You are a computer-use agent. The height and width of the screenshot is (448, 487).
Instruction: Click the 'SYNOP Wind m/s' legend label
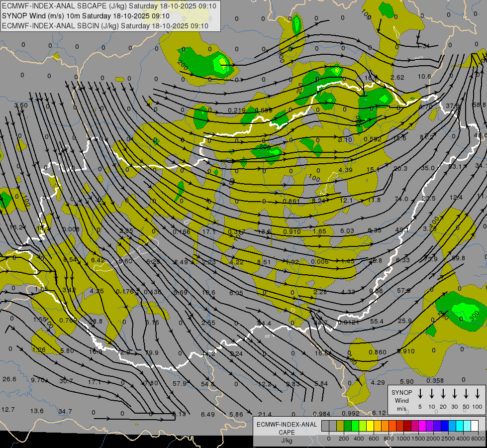click(401, 400)
